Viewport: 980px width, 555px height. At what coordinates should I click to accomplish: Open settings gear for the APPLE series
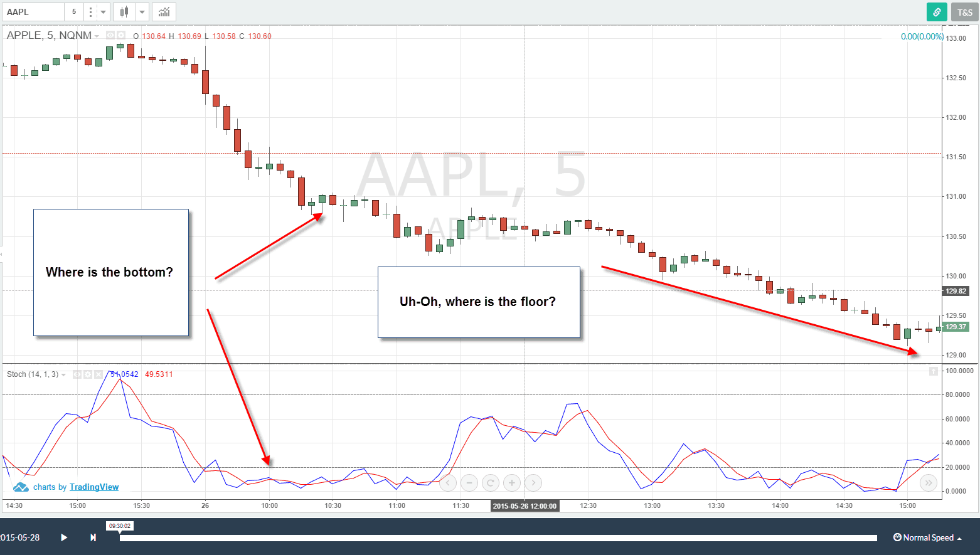(x=120, y=35)
